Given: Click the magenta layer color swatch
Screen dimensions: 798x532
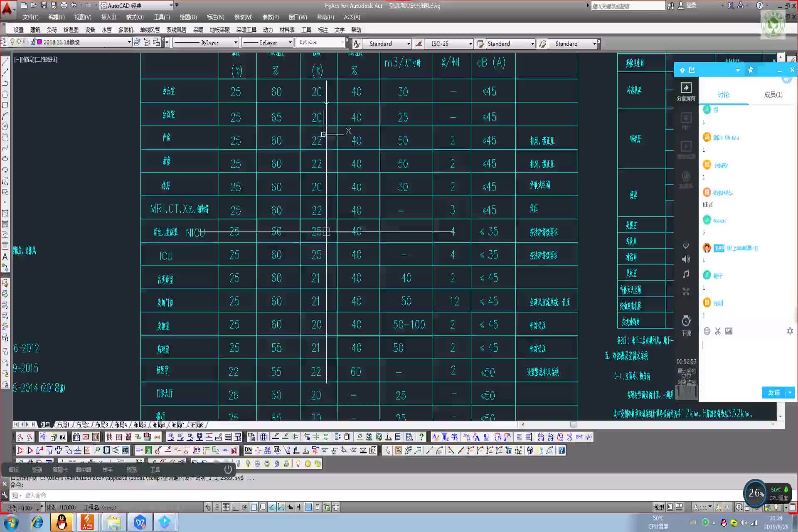Looking at the screenshot, I should coord(39,42).
